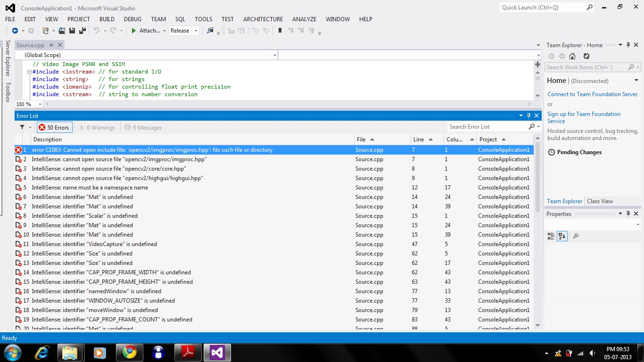Open the Toolbox side tab
The image size is (644, 362).
pyautogui.click(x=8, y=92)
